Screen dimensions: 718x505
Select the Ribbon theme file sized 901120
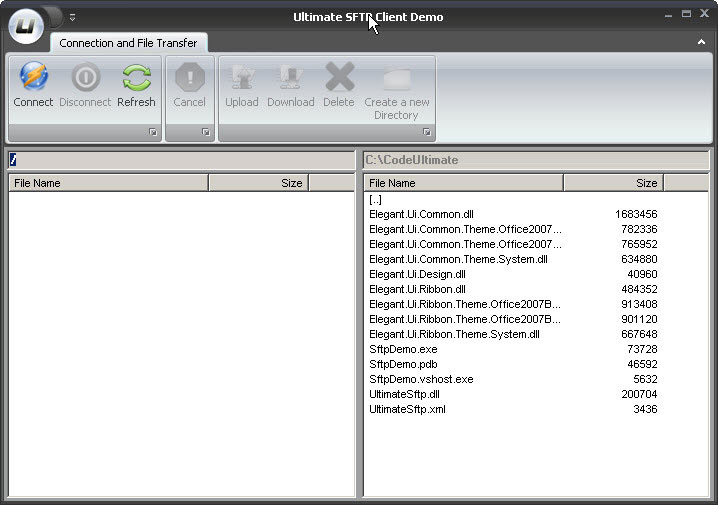(x=465, y=319)
